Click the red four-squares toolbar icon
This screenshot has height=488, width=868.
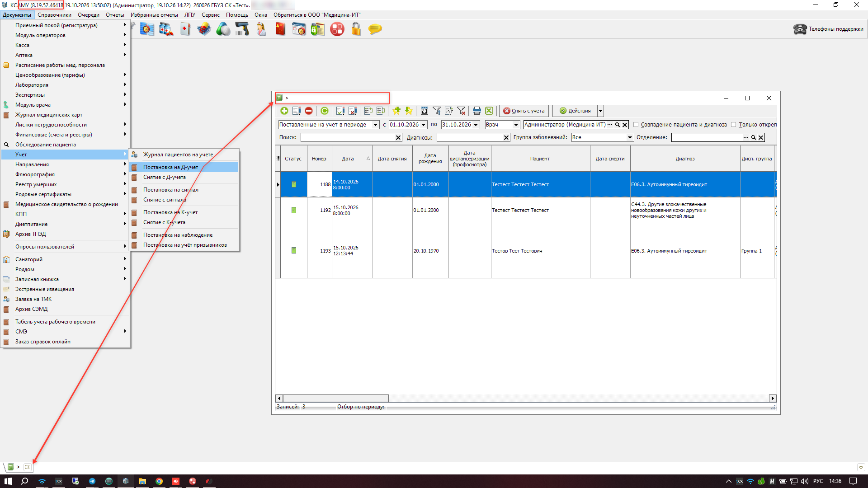pyautogui.click(x=337, y=29)
